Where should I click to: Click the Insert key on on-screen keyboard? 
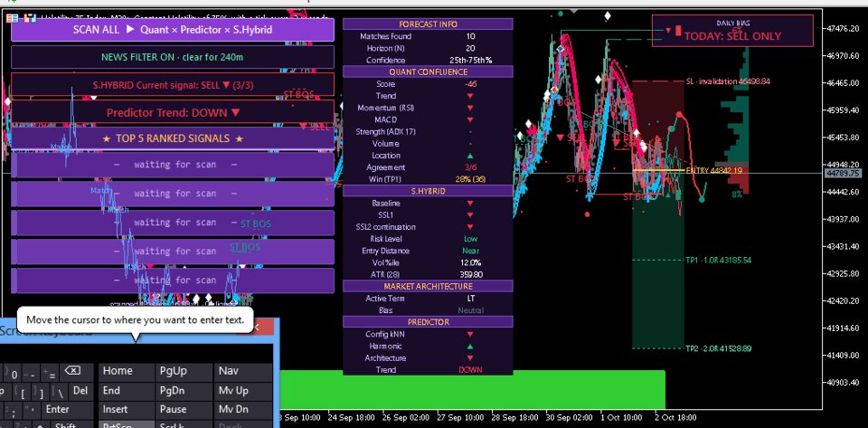coord(125,410)
